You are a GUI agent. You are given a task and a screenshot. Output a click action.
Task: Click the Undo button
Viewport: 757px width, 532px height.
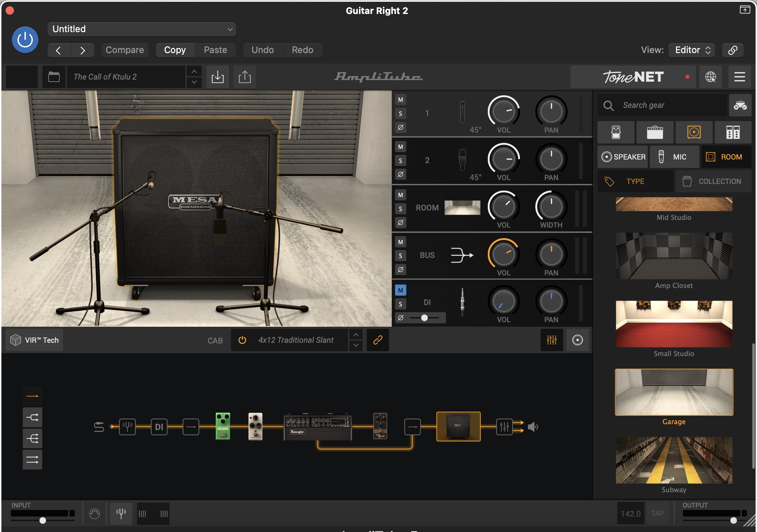point(263,50)
